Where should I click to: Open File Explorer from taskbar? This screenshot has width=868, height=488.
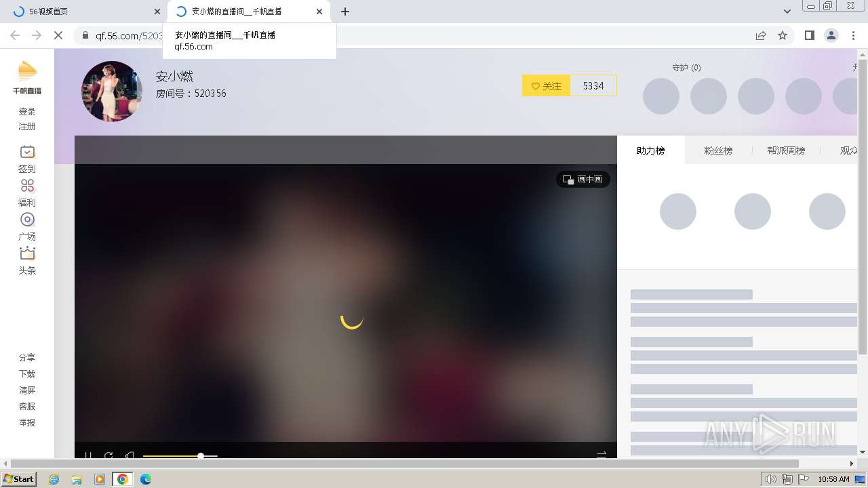point(77,479)
